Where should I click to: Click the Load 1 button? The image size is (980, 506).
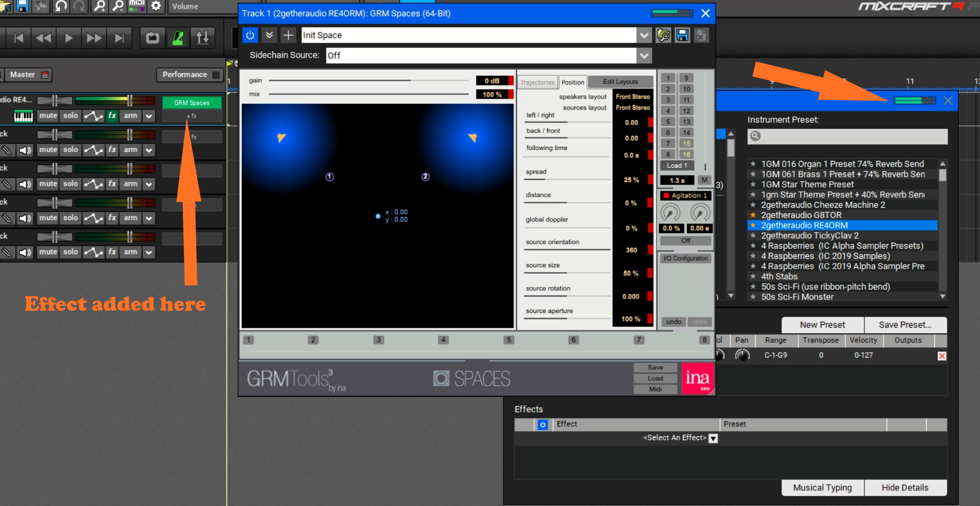pyautogui.click(x=677, y=166)
